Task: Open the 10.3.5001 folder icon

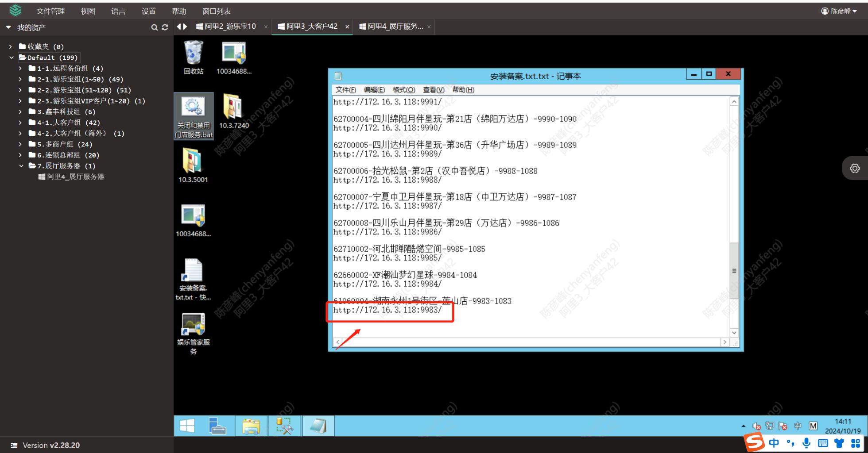Action: pyautogui.click(x=193, y=165)
